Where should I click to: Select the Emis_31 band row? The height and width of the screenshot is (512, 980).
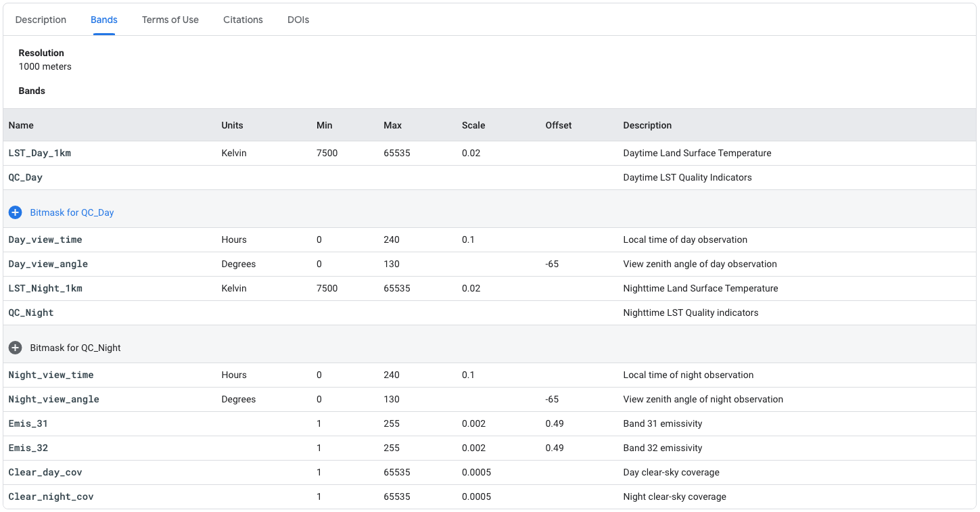coord(28,423)
